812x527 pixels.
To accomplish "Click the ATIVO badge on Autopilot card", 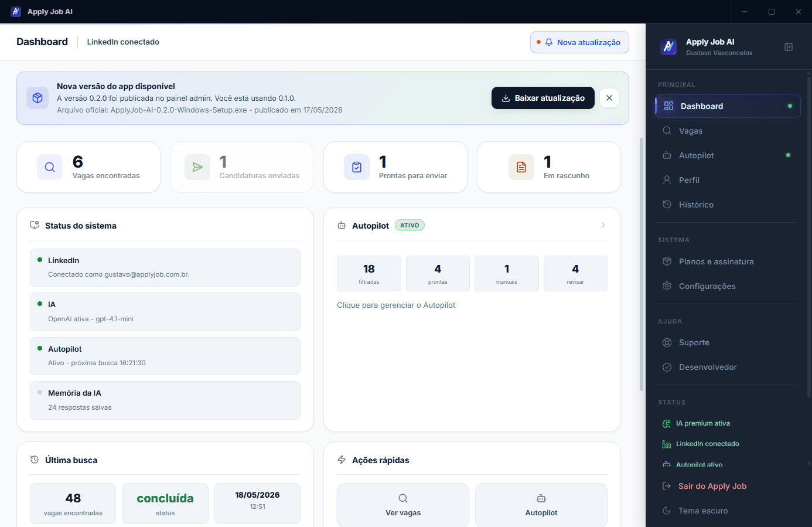I will point(410,225).
